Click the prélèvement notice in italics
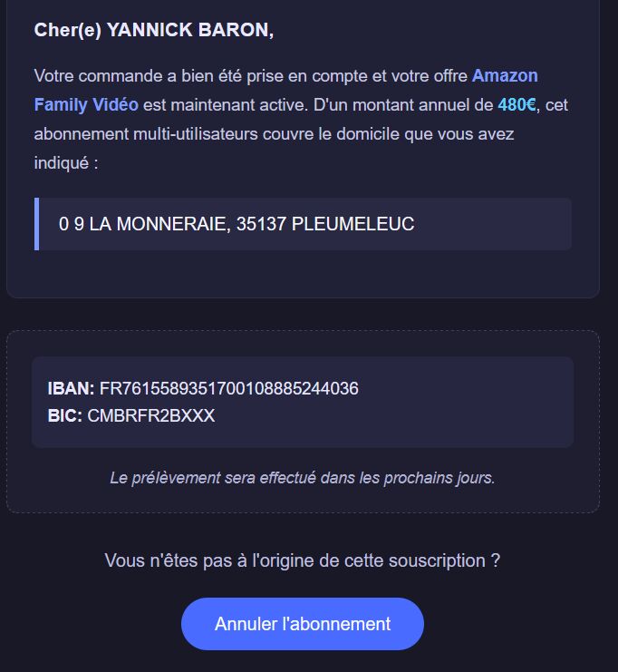The image size is (618, 672). point(303,477)
